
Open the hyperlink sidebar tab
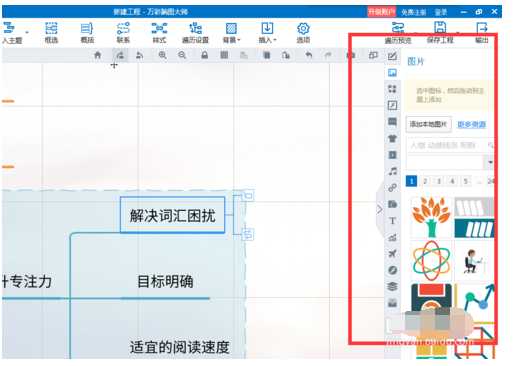[392, 188]
